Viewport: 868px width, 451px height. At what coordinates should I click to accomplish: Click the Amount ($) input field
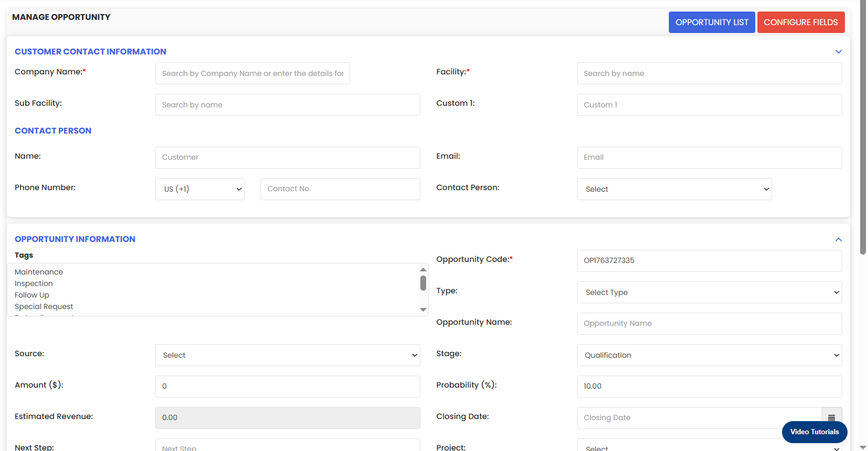click(288, 387)
